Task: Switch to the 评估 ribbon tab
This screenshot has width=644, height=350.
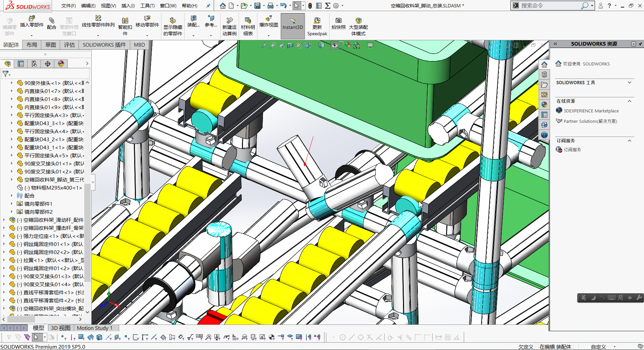Action: (x=69, y=45)
